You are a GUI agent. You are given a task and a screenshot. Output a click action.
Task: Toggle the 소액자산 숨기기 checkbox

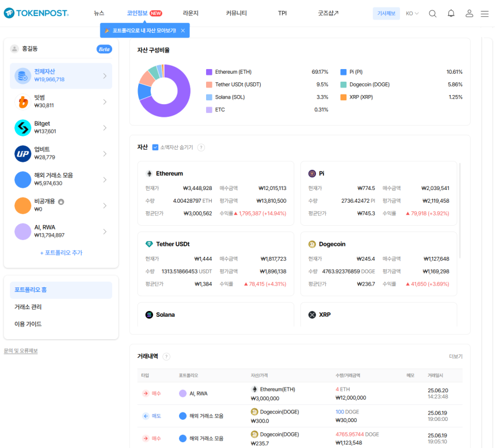click(x=155, y=147)
